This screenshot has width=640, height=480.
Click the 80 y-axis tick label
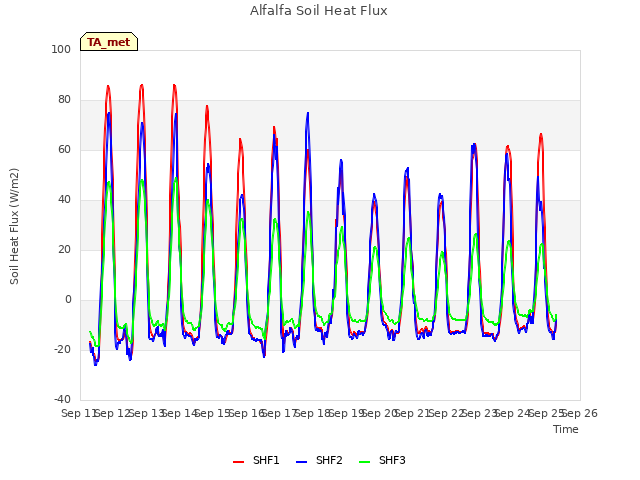[64, 100]
